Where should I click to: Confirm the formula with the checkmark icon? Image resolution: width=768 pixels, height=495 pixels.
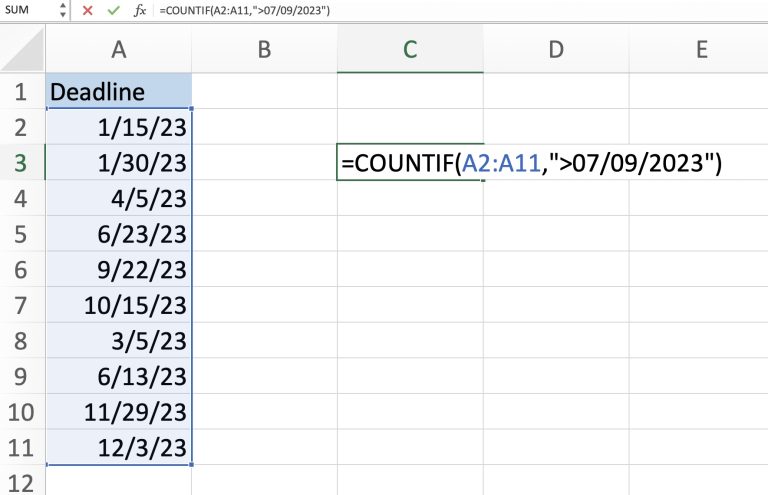(x=113, y=9)
